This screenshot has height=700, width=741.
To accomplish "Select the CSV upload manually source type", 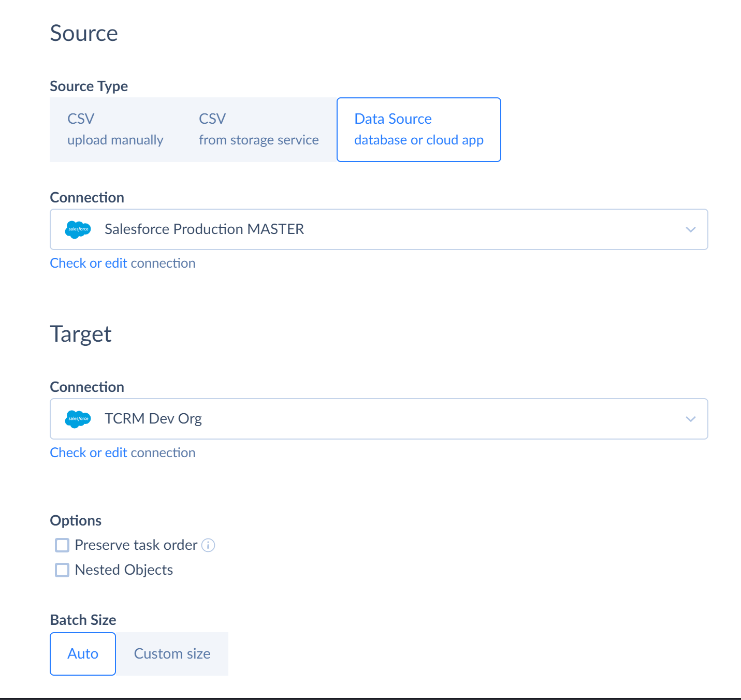I will [115, 129].
